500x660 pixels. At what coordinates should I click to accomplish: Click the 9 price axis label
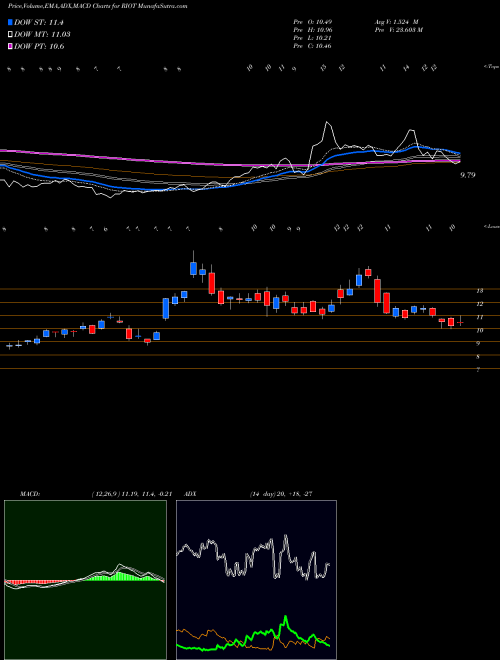click(x=478, y=344)
